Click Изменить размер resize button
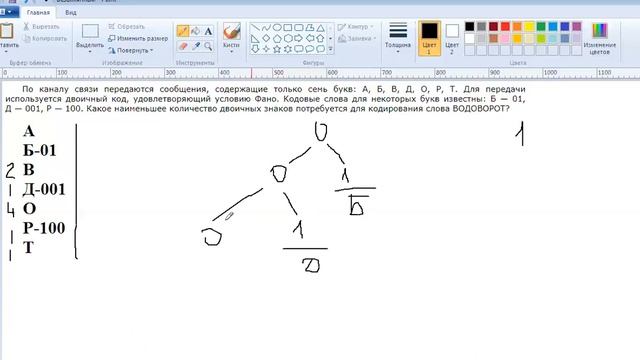Image resolution: width=640 pixels, height=360 pixels. coord(138,38)
